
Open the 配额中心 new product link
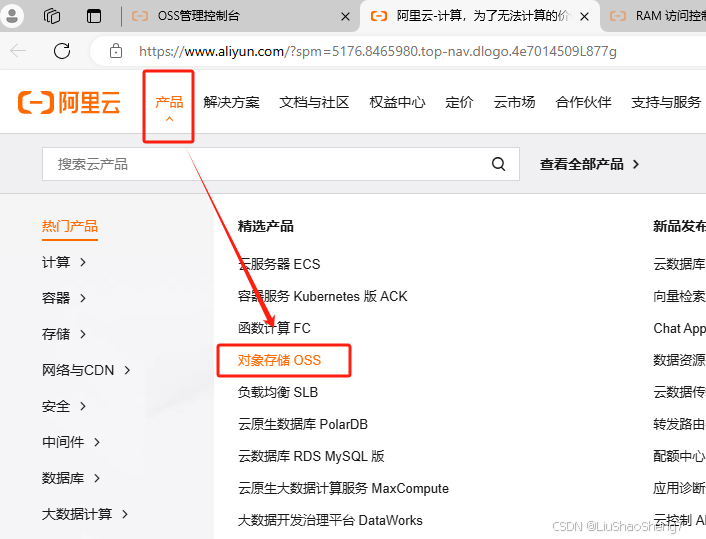coord(679,456)
